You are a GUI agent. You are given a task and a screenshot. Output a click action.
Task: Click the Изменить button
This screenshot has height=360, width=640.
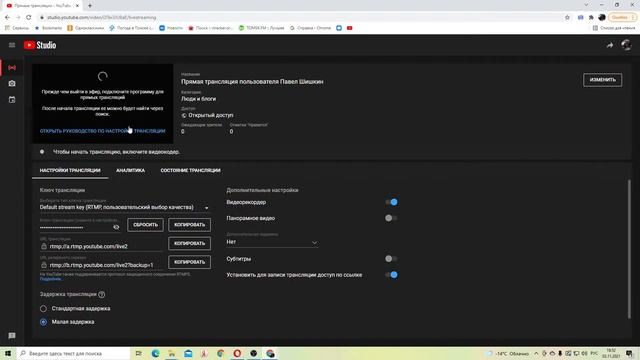pos(602,80)
